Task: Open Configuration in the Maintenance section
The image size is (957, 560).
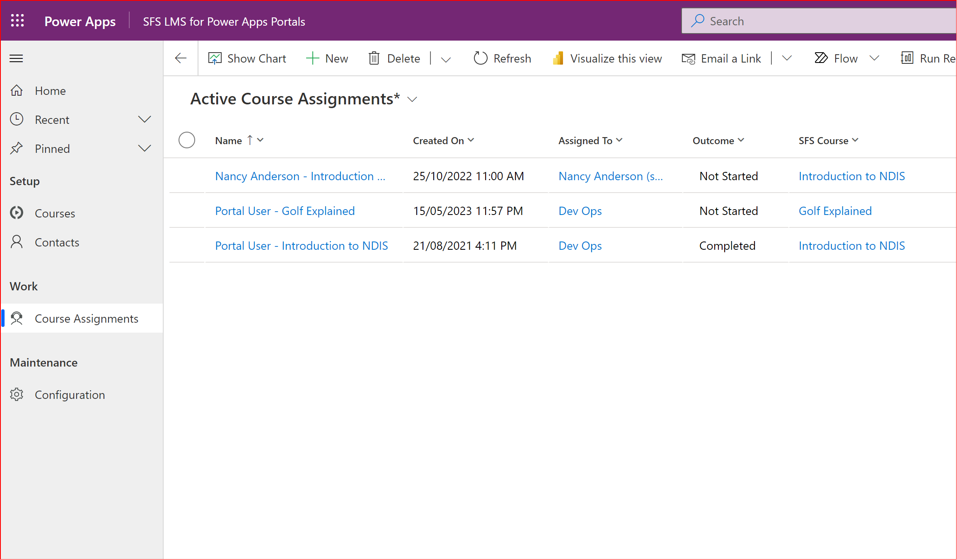Action: 70,395
